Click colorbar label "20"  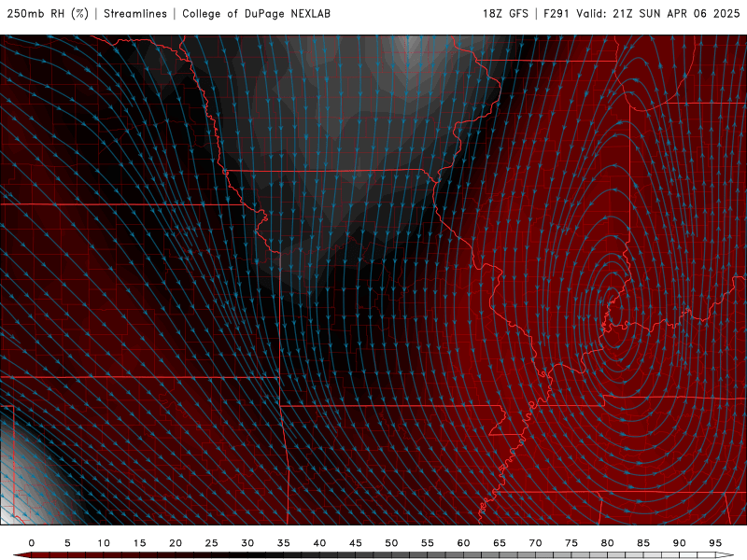(x=176, y=543)
